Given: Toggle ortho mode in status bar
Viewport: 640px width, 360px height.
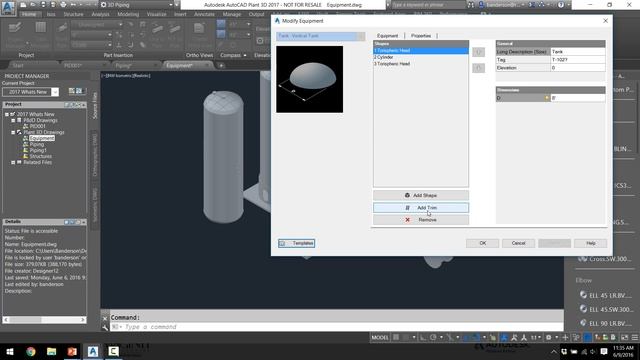Looking at the screenshot, I should coord(423,338).
